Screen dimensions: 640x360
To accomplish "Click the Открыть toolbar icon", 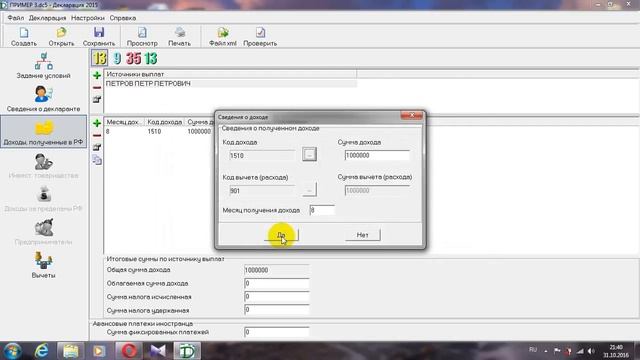I will (x=61, y=36).
